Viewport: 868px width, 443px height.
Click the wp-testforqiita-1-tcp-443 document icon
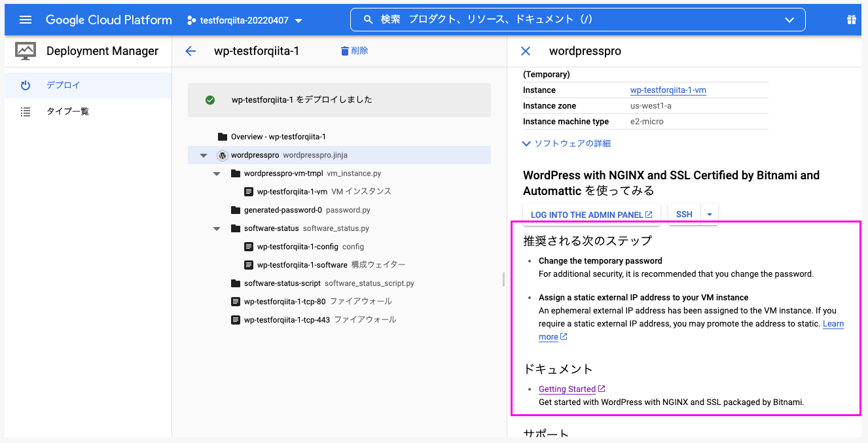(236, 320)
